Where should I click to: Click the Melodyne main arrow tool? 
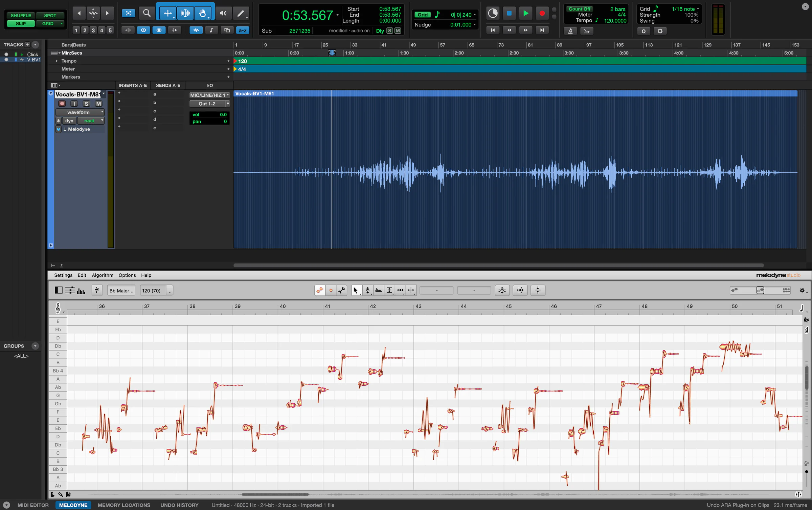click(x=356, y=290)
